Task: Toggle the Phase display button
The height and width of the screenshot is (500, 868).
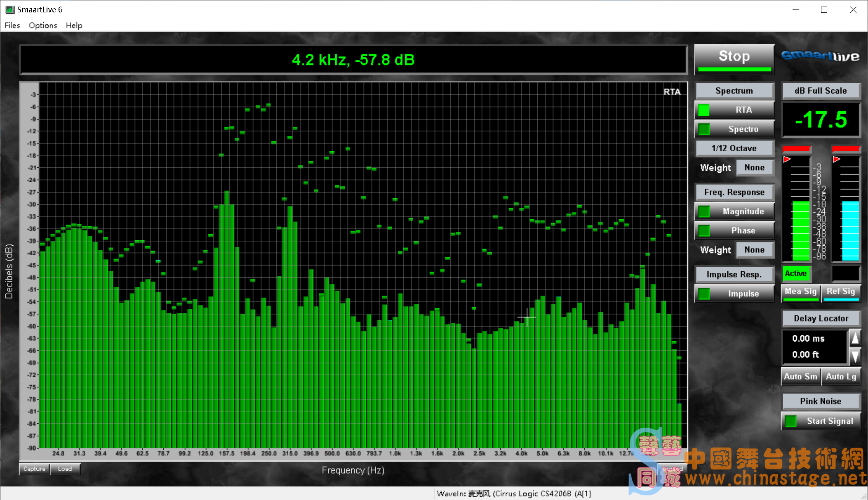Action: [734, 230]
